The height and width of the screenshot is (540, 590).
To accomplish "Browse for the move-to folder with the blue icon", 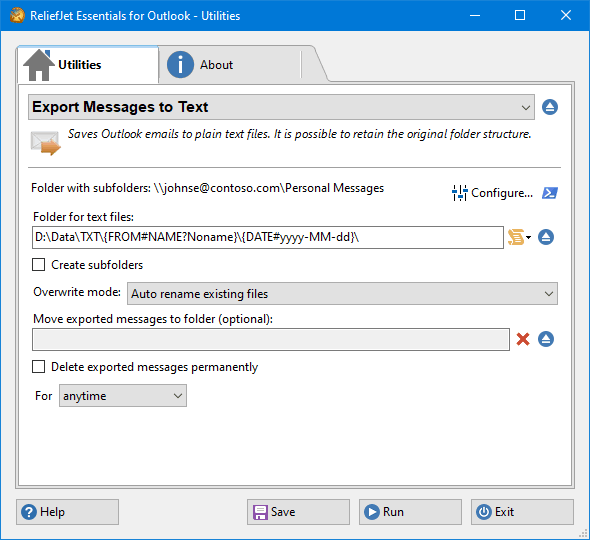I will [546, 339].
